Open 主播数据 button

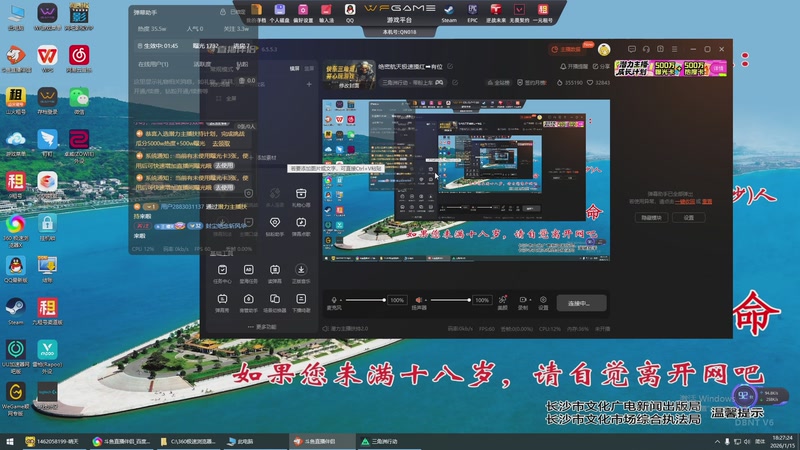pos(567,49)
